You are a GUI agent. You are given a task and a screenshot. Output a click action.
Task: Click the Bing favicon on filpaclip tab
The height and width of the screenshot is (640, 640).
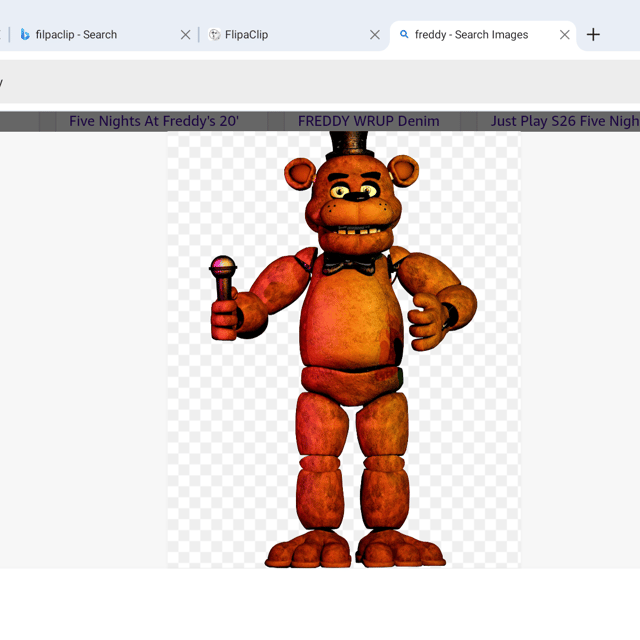(x=25, y=35)
